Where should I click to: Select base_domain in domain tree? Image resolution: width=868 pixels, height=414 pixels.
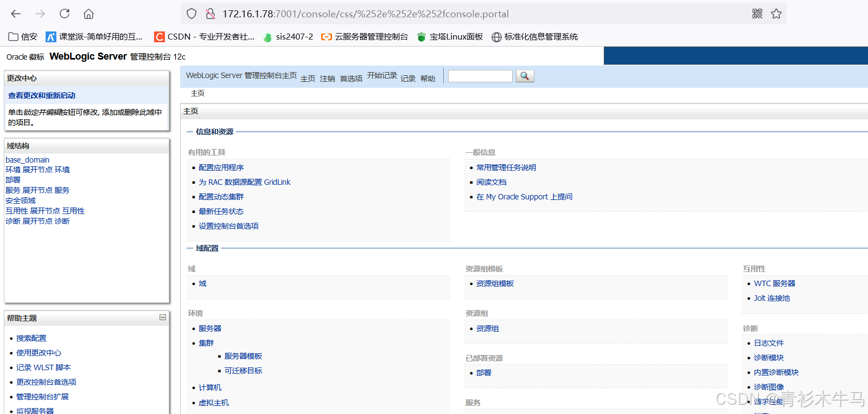[x=27, y=160]
